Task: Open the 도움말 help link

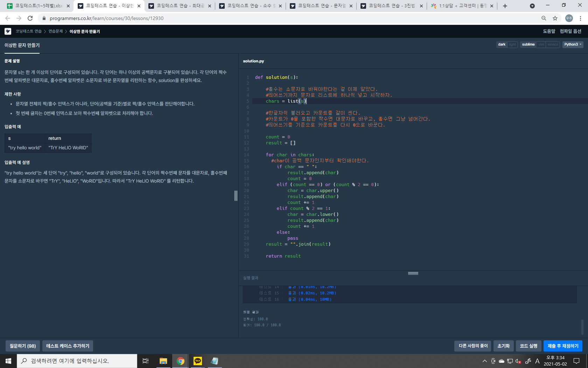Action: point(549,31)
